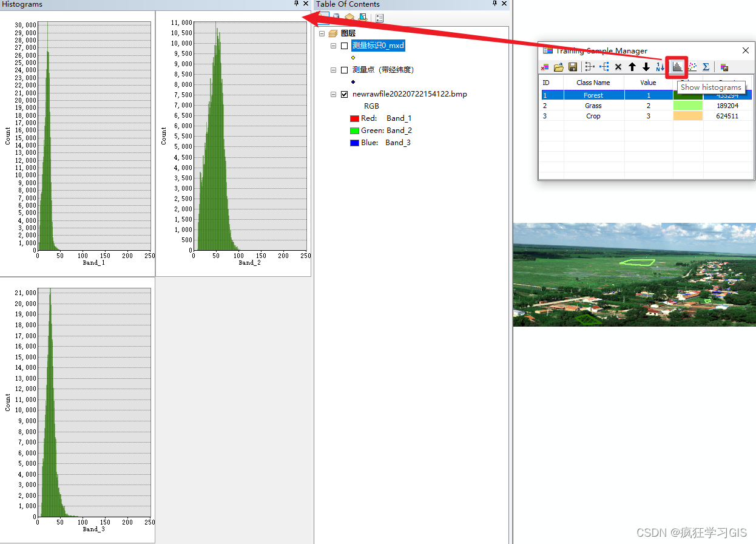The width and height of the screenshot is (756, 544).
Task: Save training samples with the floppy icon
Action: [573, 67]
